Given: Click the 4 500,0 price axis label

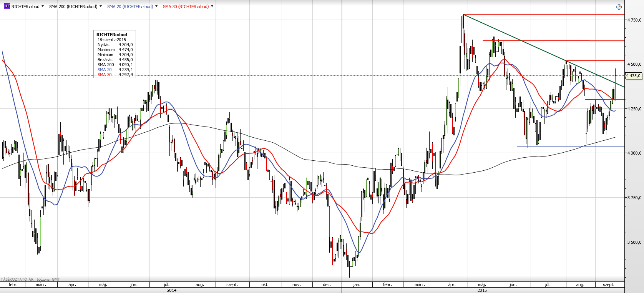Looking at the screenshot, I should click(634, 65).
